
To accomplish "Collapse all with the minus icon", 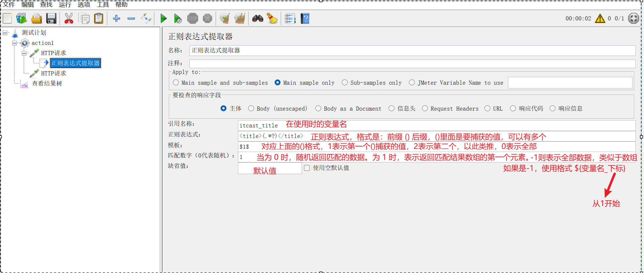I will coord(131,18).
